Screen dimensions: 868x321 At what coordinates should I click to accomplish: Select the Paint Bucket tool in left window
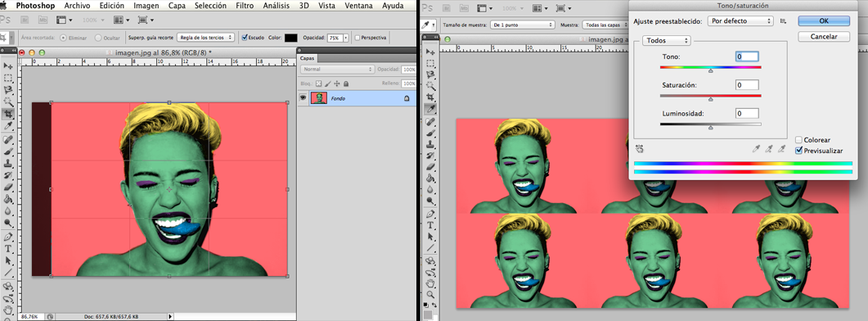pos(8,199)
